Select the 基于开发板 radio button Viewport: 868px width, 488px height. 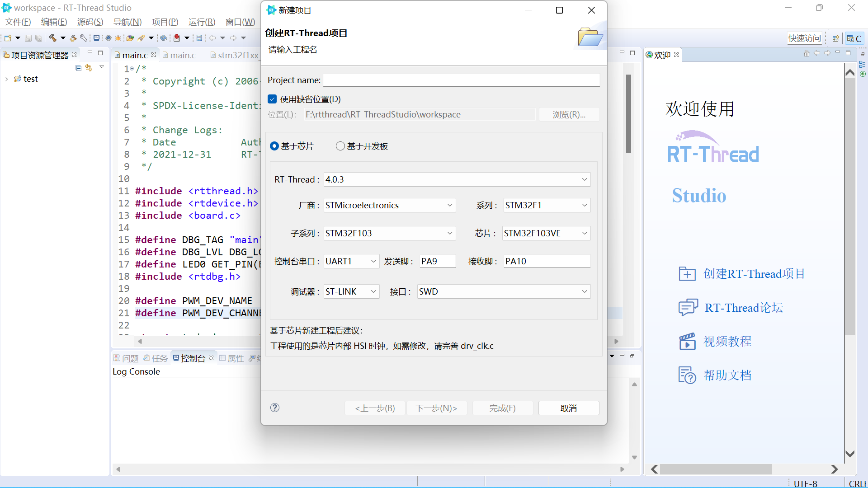pyautogui.click(x=340, y=146)
